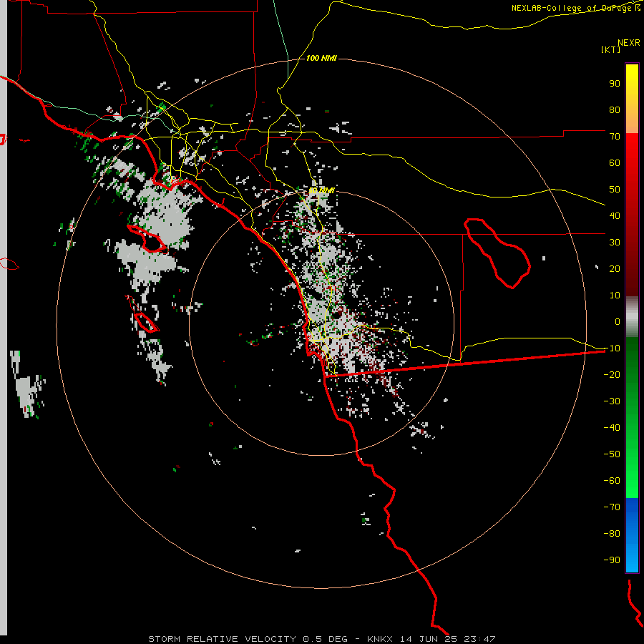Screen dimensions: 644x644
Task: Click the blue band of the color bar
Action: (632, 535)
